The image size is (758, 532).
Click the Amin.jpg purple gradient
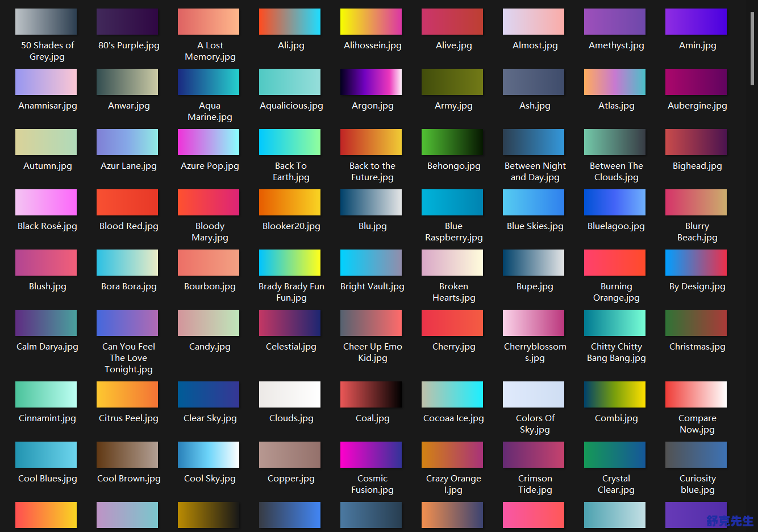696,22
